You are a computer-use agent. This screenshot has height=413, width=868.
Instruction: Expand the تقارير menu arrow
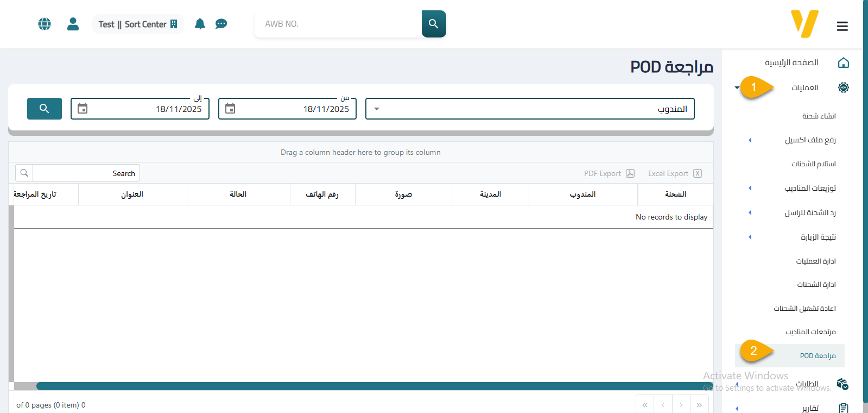737,408
